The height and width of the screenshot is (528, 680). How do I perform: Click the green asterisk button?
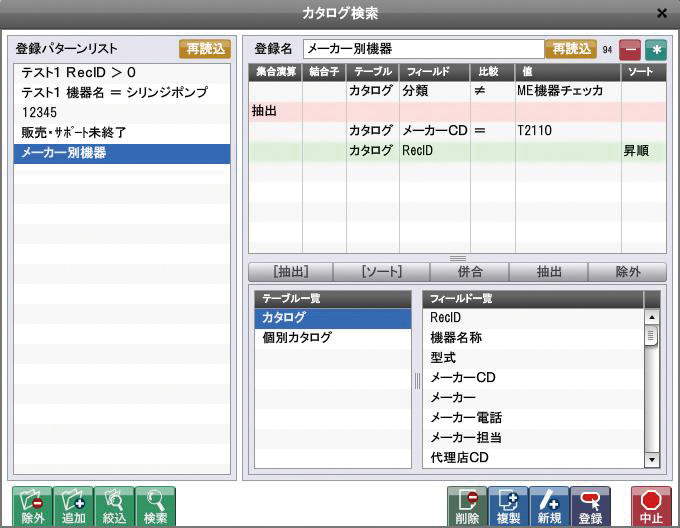pyautogui.click(x=656, y=50)
